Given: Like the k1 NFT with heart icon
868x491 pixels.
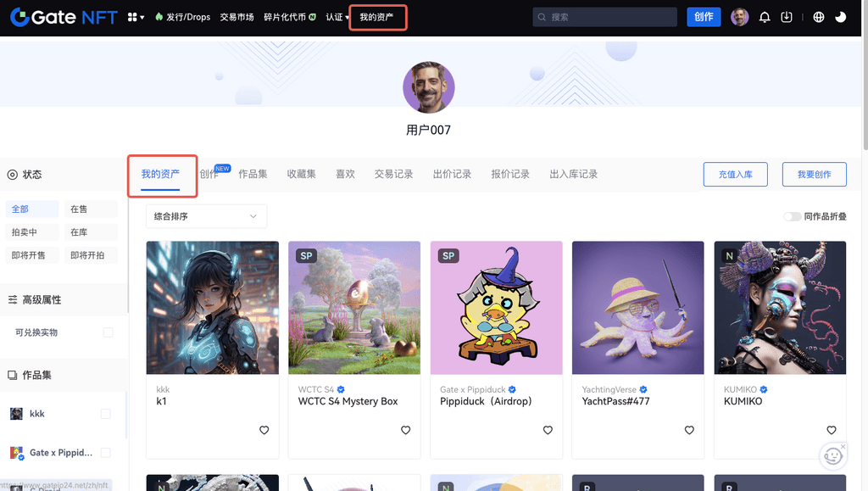Looking at the screenshot, I should [264, 431].
